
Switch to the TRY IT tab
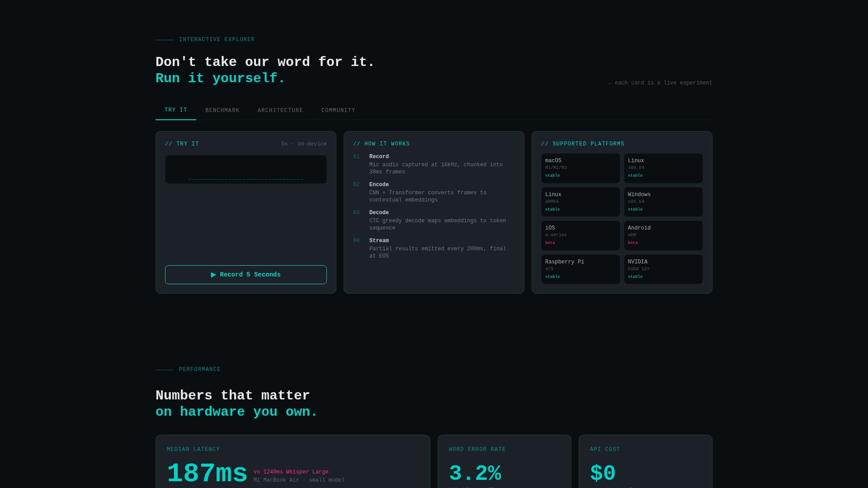176,110
